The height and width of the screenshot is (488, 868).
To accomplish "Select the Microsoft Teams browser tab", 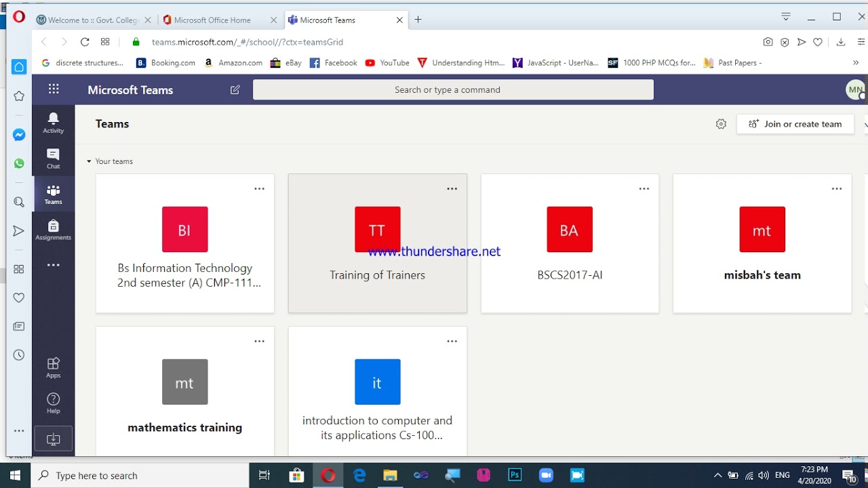I will [x=347, y=20].
